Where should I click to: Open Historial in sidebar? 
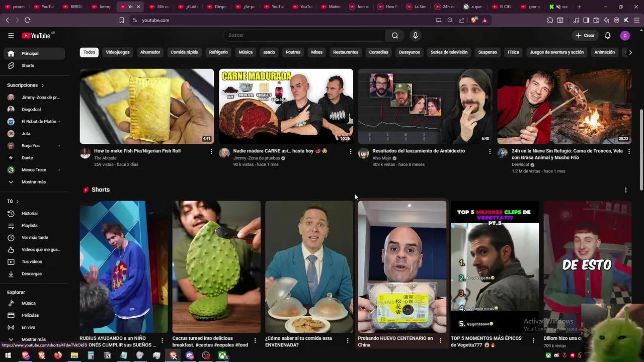35,213
